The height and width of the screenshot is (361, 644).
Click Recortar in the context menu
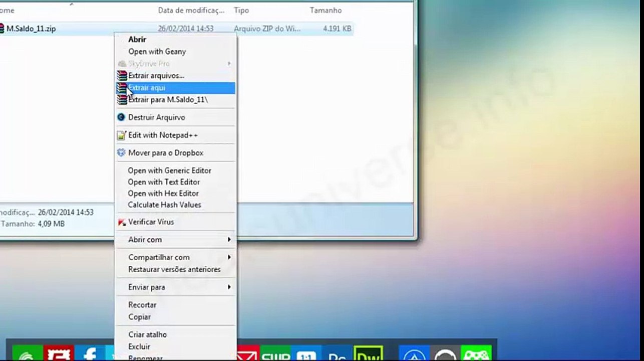175,305
